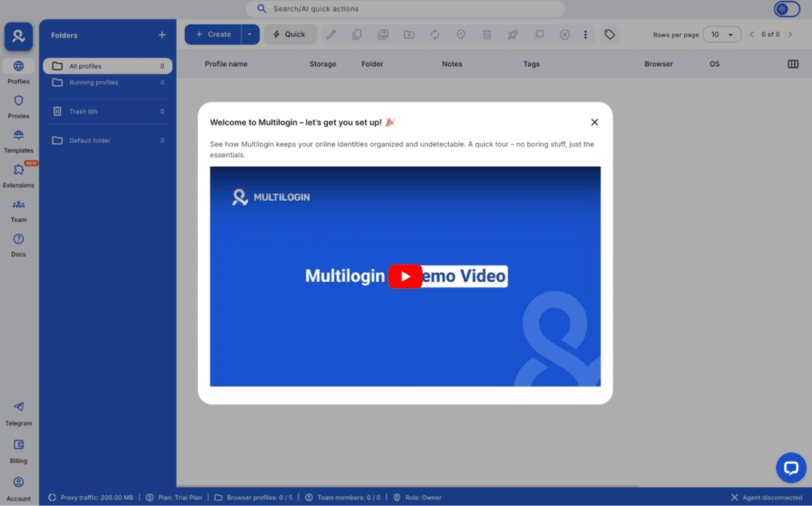This screenshot has width=812, height=506.
Task: Click the tags icon in toolbar
Action: 610,35
